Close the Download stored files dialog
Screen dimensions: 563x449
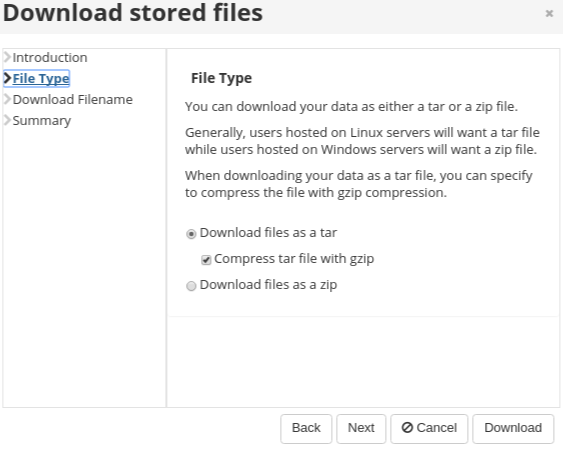point(549,14)
